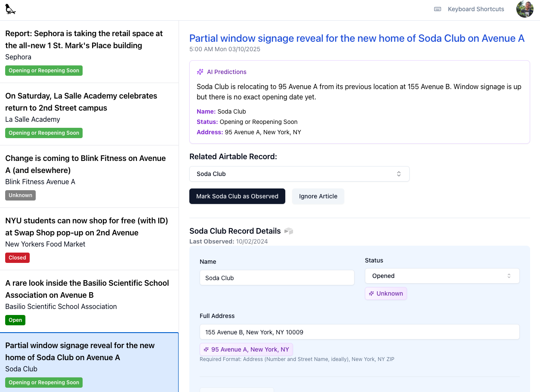The image size is (540, 392).
Task: Click the Required Format hint text
Action: click(297, 359)
